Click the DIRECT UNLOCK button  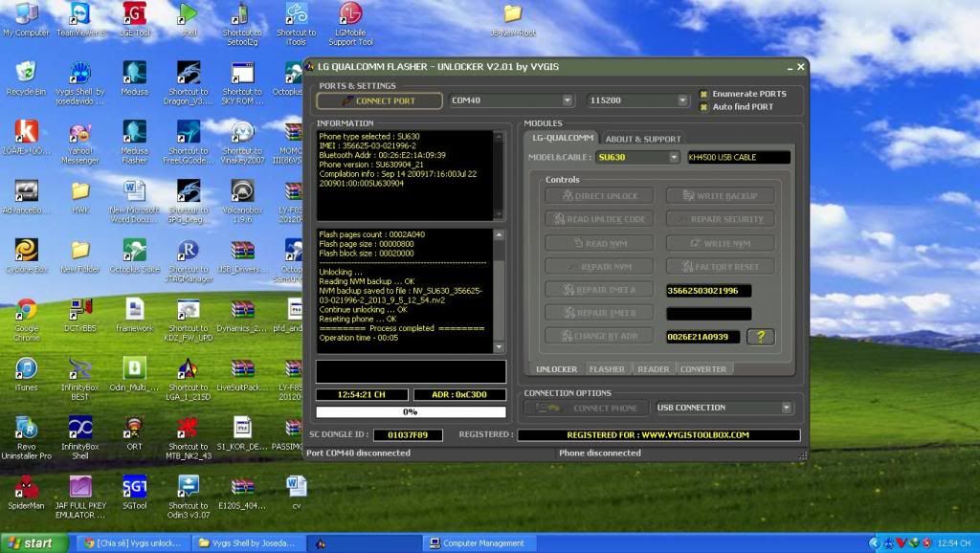599,196
